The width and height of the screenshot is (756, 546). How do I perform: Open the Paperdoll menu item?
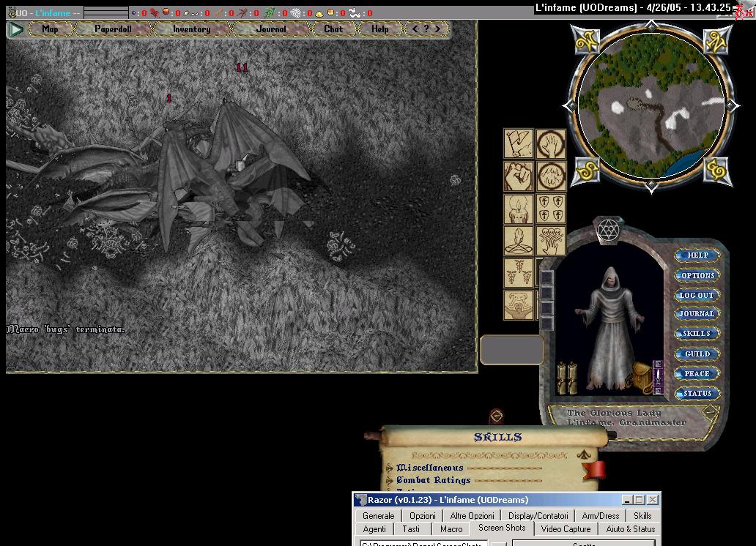click(x=113, y=29)
